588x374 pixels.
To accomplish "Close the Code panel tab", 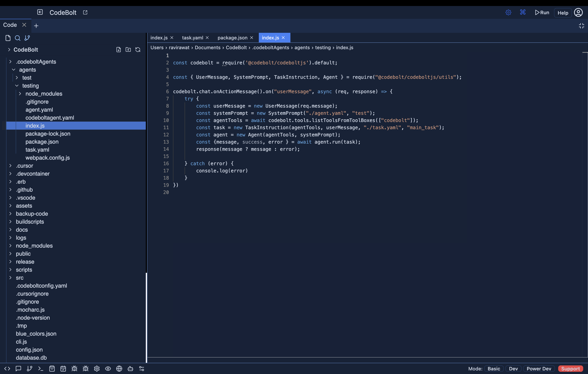I will tap(24, 25).
